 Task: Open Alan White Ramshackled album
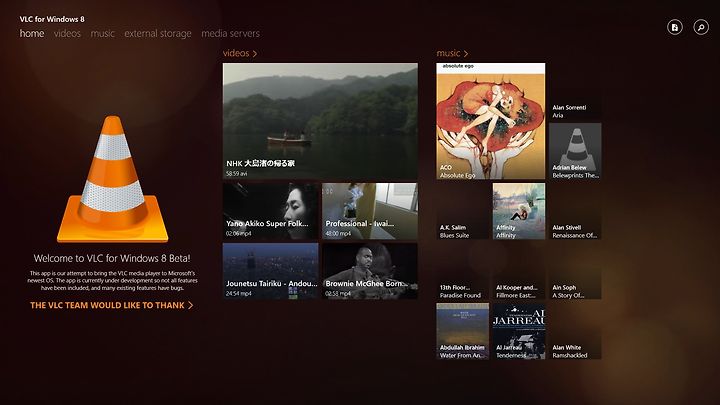[575, 331]
